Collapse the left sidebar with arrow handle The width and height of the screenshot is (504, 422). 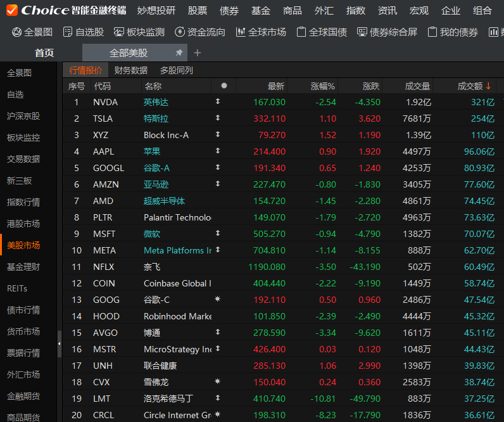(59, 343)
